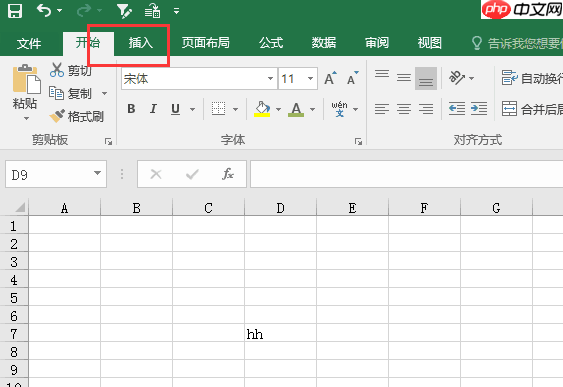563x387 pixels.
Task: Toggle Italic formatting
Action: coord(153,109)
